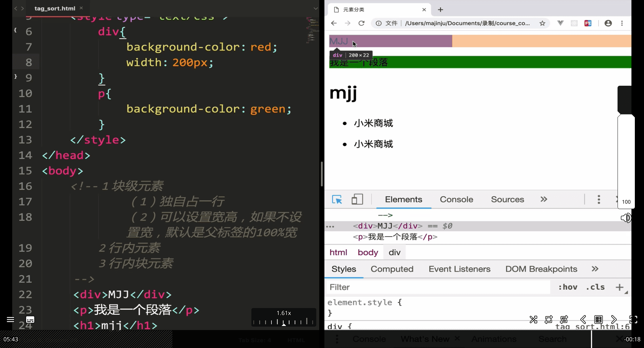Click the video progress bar to seek
Image resolution: width=644 pixels, height=348 pixels.
pos(322,339)
